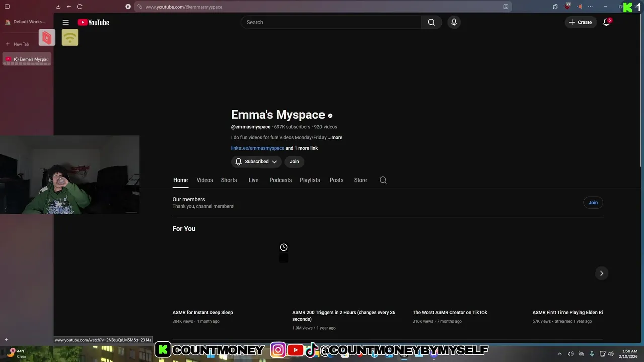The width and height of the screenshot is (644, 362).
Task: Activate voice search microphone
Action: pyautogui.click(x=454, y=22)
